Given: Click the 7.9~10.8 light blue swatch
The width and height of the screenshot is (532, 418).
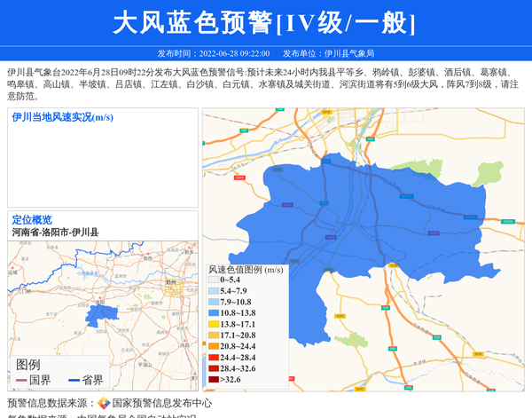Looking at the screenshot, I should (x=214, y=302).
